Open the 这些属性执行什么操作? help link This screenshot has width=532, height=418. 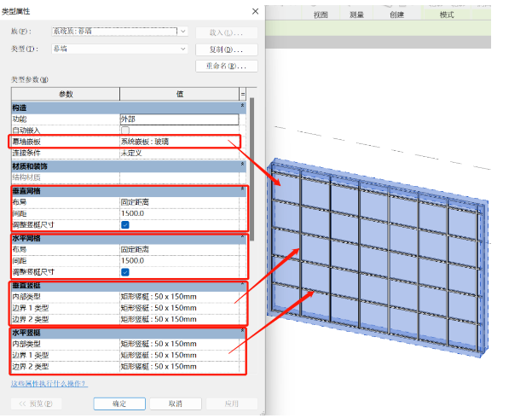pyautogui.click(x=49, y=384)
